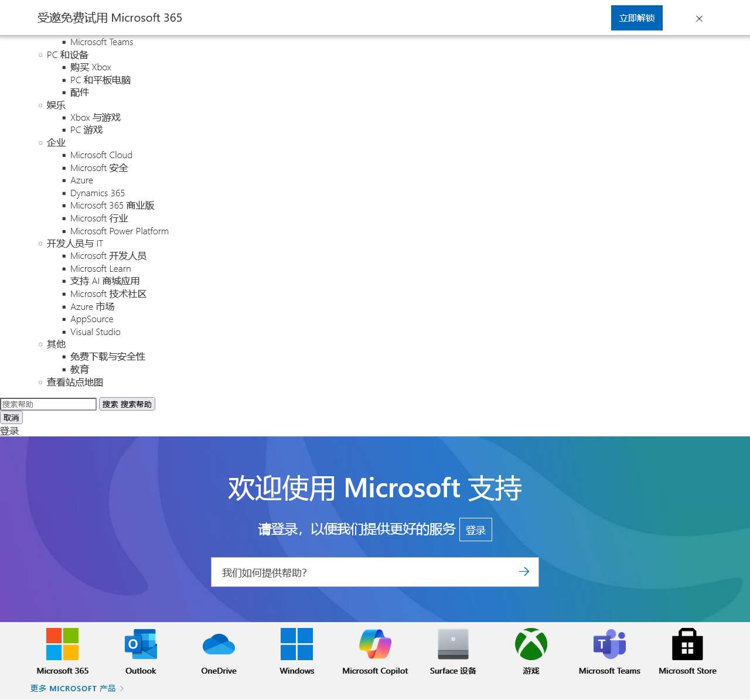
Task: Open the Dynamics 365 link
Action: [x=97, y=193]
